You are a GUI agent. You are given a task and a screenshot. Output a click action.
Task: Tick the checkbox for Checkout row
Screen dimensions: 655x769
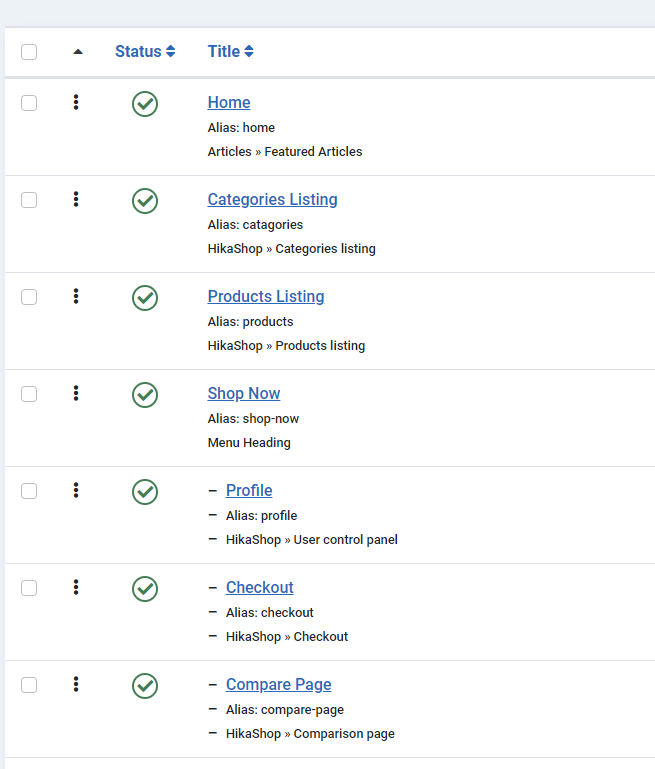click(29, 588)
